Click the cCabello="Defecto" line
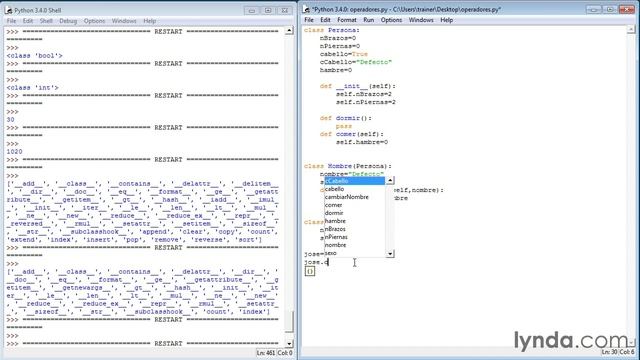 click(x=356, y=62)
